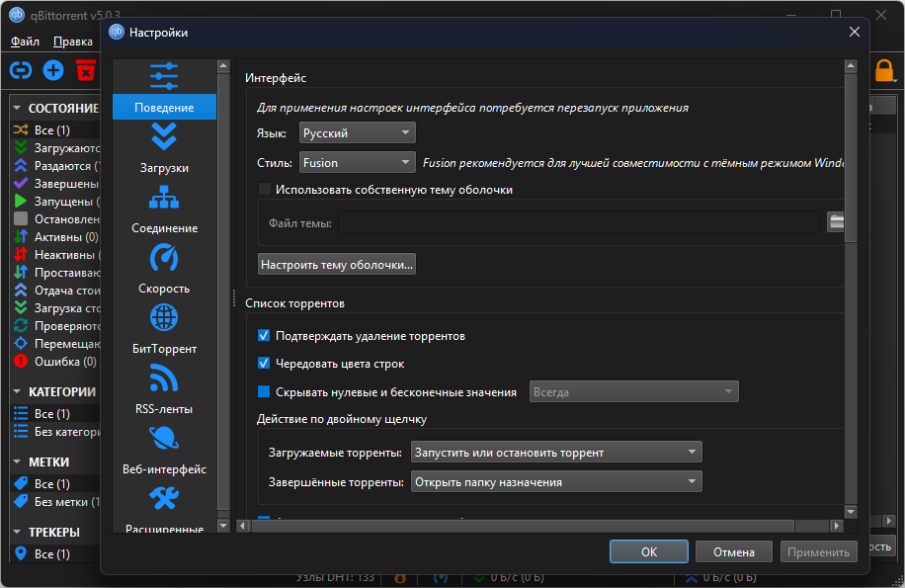The image size is (905, 588).
Task: Click the wrench Advanced settings icon
Action: point(164,498)
